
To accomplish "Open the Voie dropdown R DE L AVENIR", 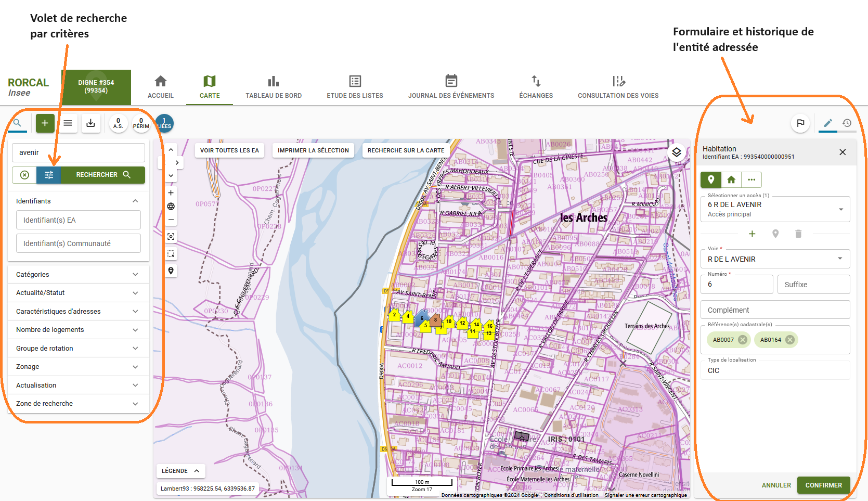I will coord(775,259).
